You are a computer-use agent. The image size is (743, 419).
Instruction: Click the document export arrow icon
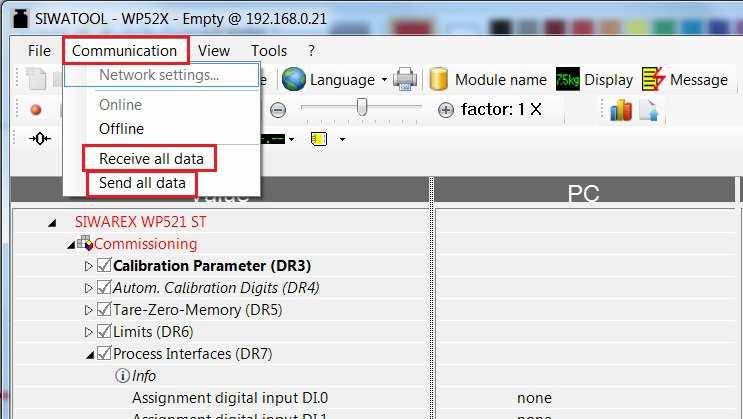pos(649,110)
